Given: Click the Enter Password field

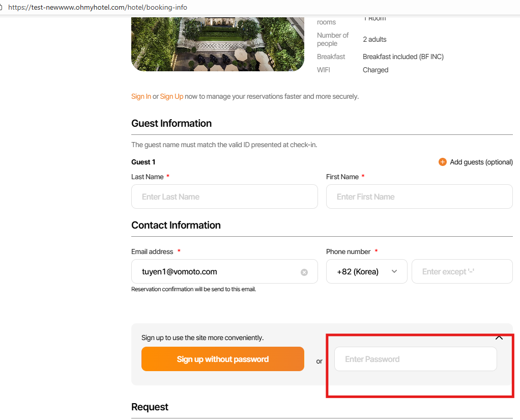Looking at the screenshot, I should coord(415,359).
